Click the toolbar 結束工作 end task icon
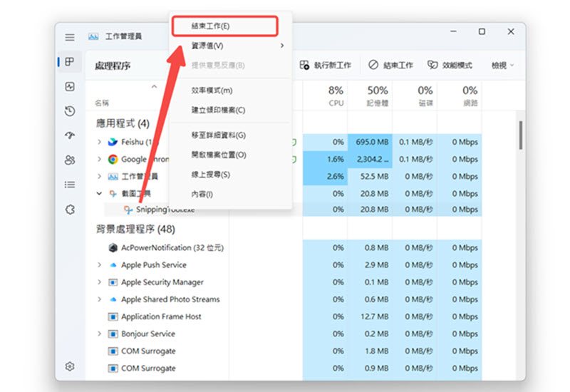The width and height of the screenshot is (570, 392). click(373, 65)
